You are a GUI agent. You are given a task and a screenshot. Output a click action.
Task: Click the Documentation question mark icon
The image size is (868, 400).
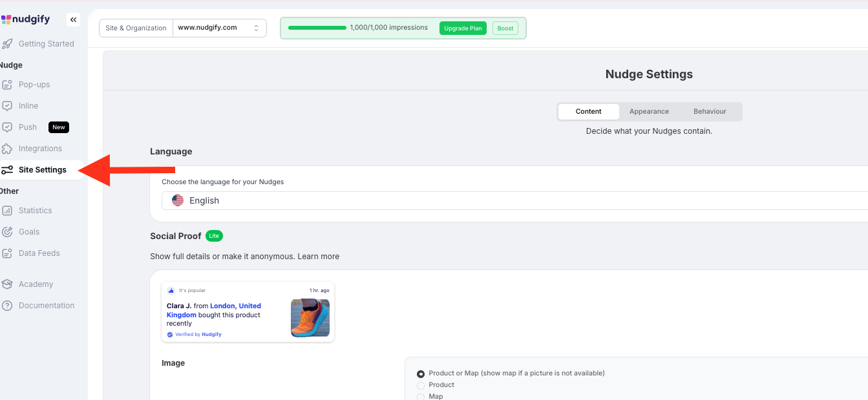pyautogui.click(x=7, y=306)
